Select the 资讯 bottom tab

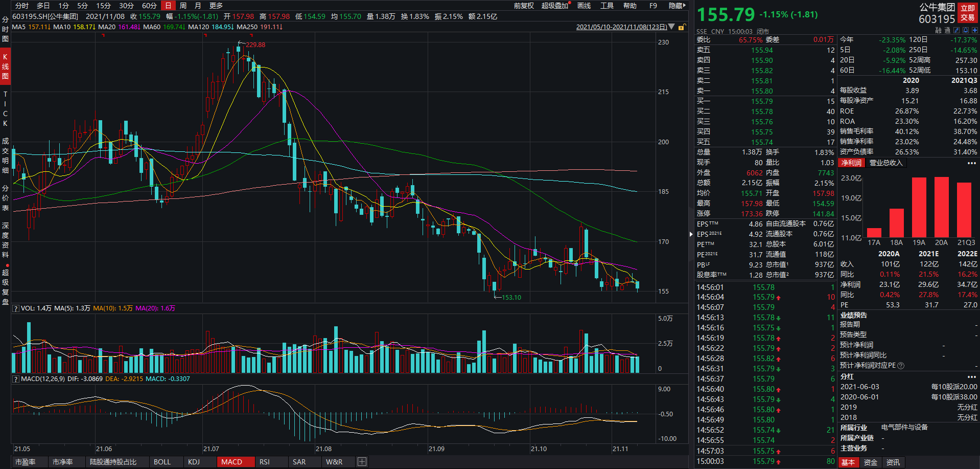(x=893, y=462)
